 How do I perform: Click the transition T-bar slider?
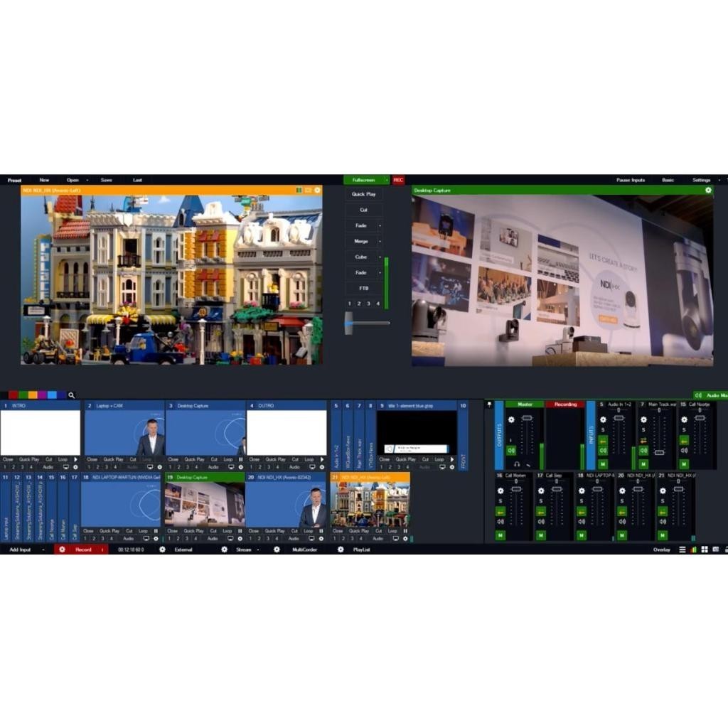[348, 323]
